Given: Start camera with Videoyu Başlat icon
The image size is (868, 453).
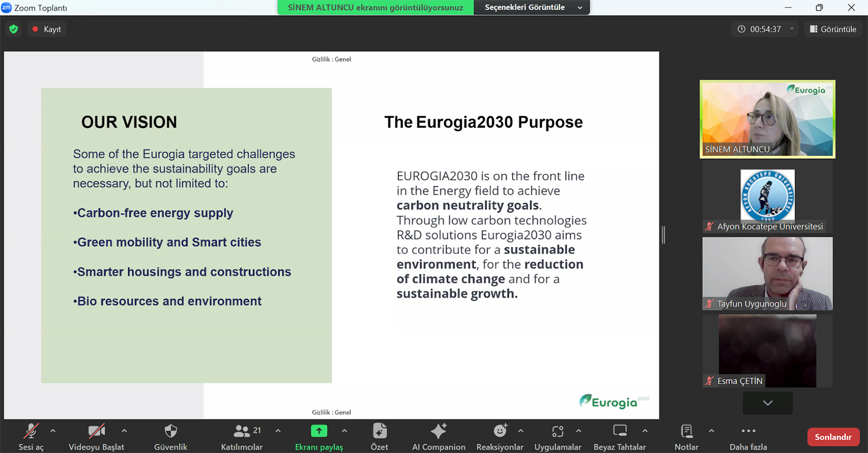Looking at the screenshot, I should [x=96, y=431].
